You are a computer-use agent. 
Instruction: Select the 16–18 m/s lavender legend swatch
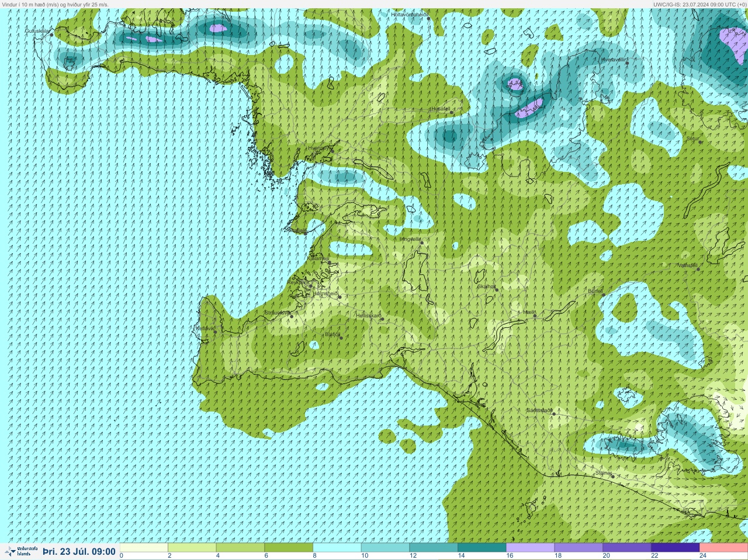coord(530,548)
